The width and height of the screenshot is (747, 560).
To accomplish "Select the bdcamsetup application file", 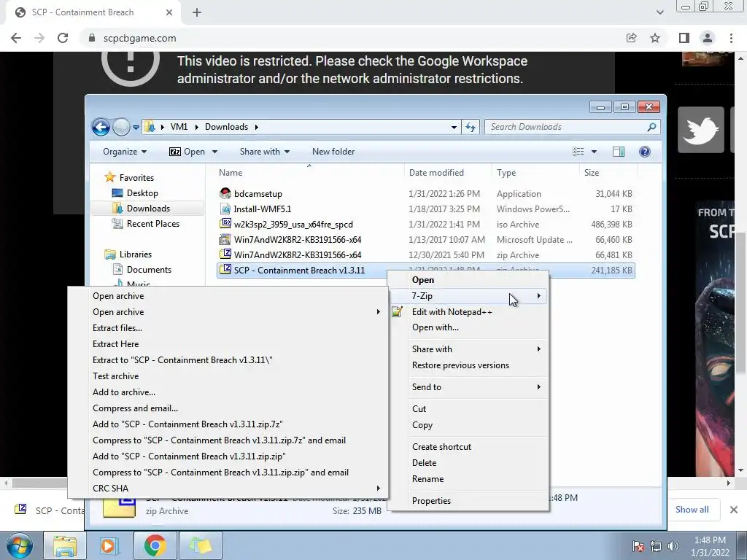I will point(251,194).
